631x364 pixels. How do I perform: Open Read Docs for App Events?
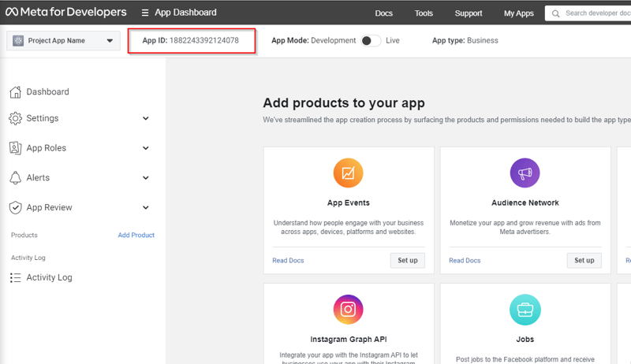coord(288,260)
